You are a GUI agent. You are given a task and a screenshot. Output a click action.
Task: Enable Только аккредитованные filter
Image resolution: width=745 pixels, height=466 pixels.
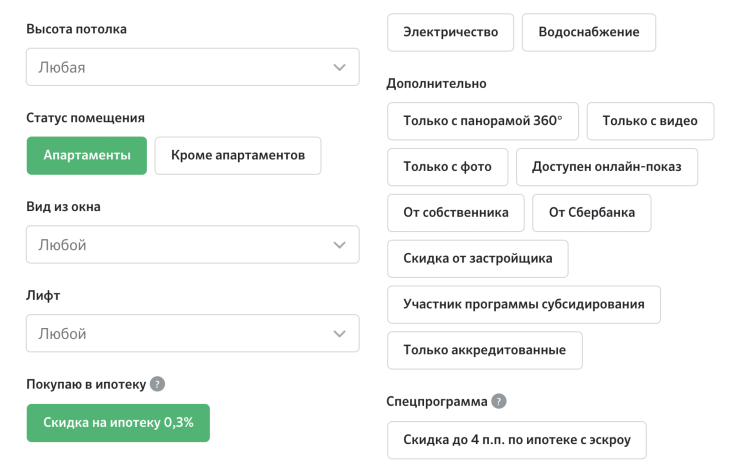coord(485,350)
